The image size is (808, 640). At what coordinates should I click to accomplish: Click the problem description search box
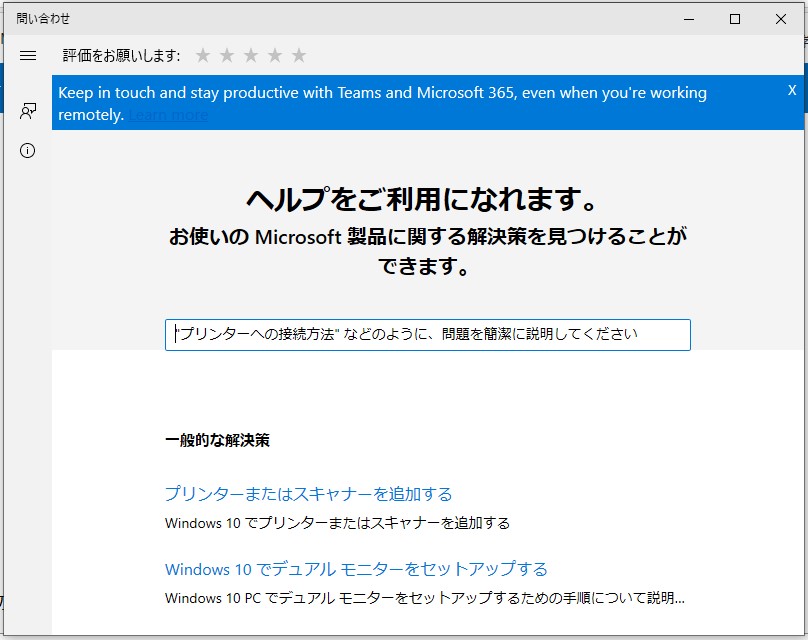[428, 335]
